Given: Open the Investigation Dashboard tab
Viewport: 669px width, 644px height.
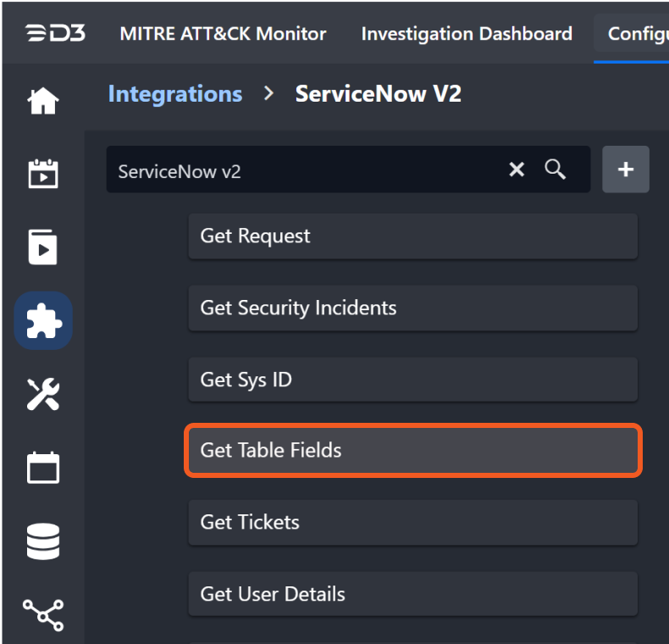Looking at the screenshot, I should [x=467, y=34].
